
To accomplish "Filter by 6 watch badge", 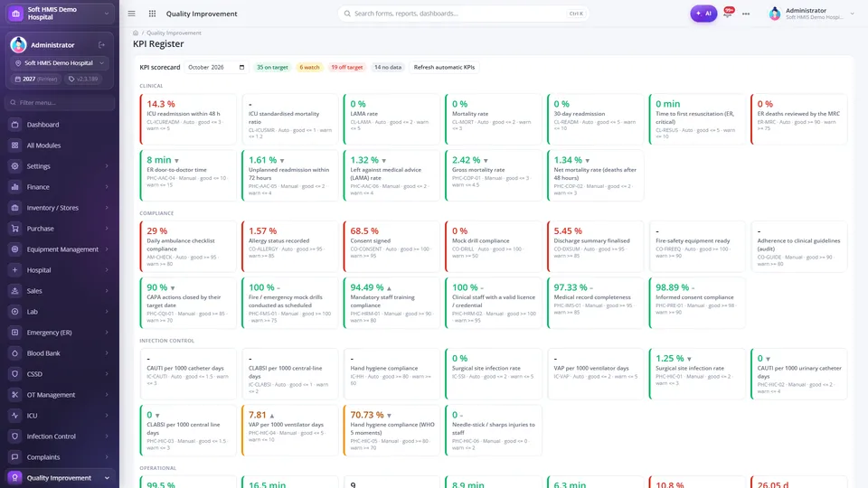I will [x=309, y=67].
